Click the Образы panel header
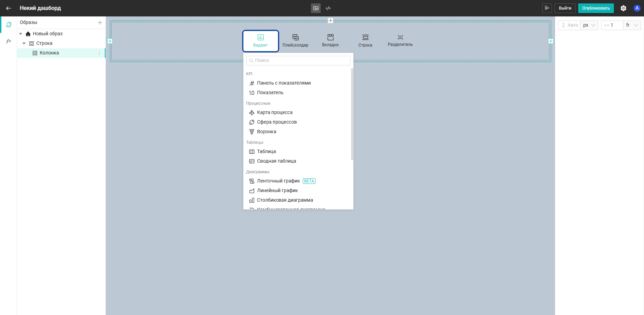 coord(28,23)
